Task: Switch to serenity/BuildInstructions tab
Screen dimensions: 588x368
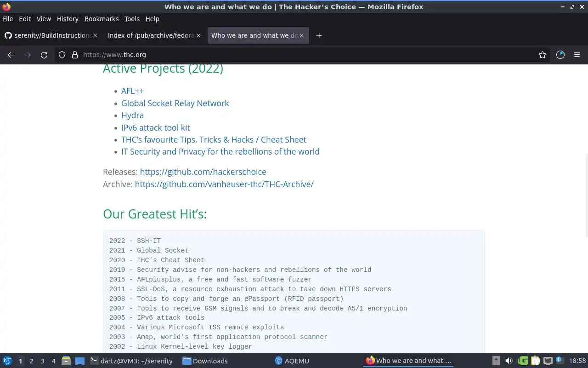Action: 51,35
